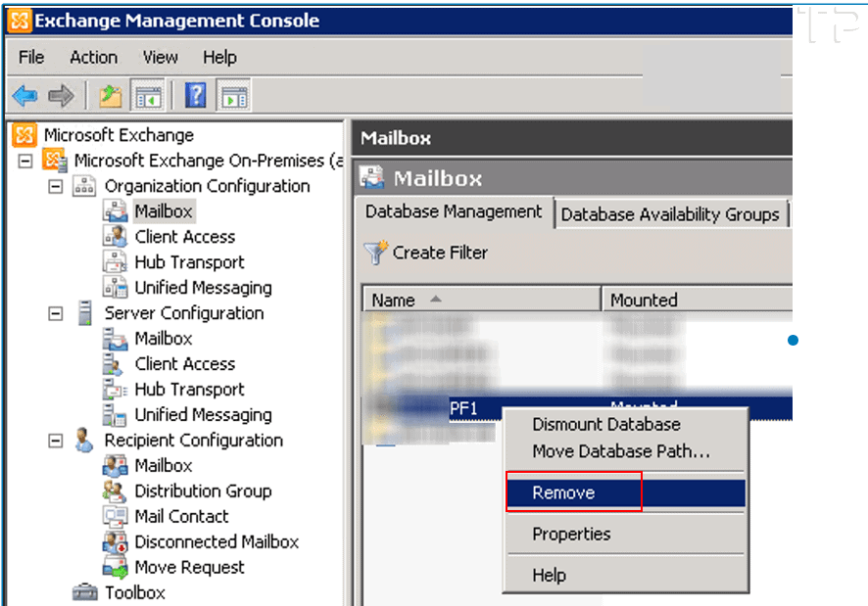Click the Mailbox icon under Server Configuration

(x=116, y=338)
